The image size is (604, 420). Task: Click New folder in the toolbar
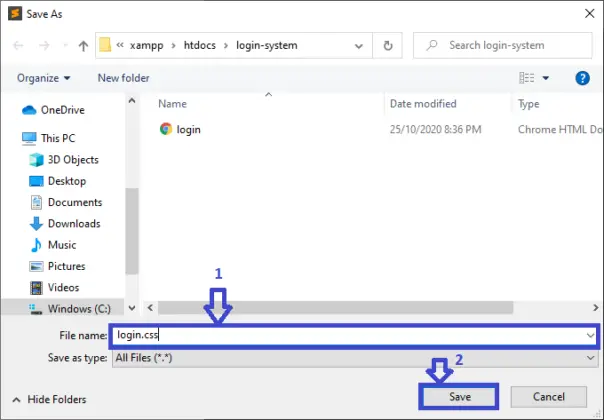pos(123,78)
